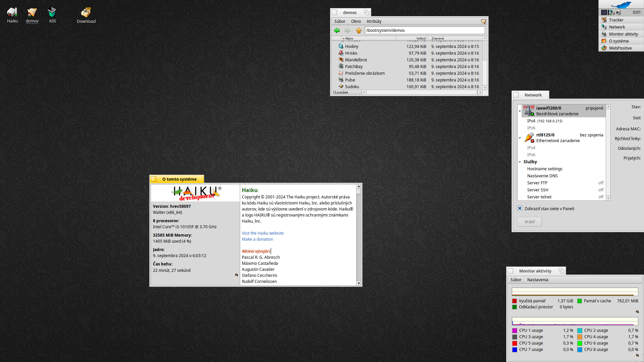The image size is (644, 362).
Task: Open Súbor menu in Monitor aktivity
Action: [516, 280]
